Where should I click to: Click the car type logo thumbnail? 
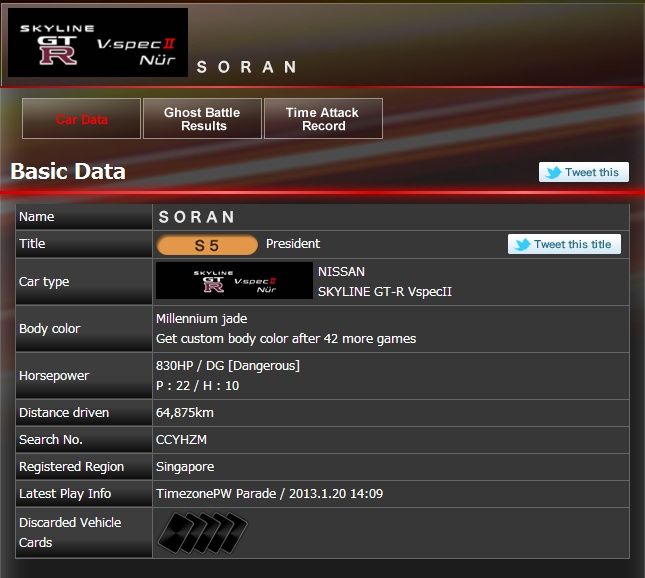(x=234, y=281)
